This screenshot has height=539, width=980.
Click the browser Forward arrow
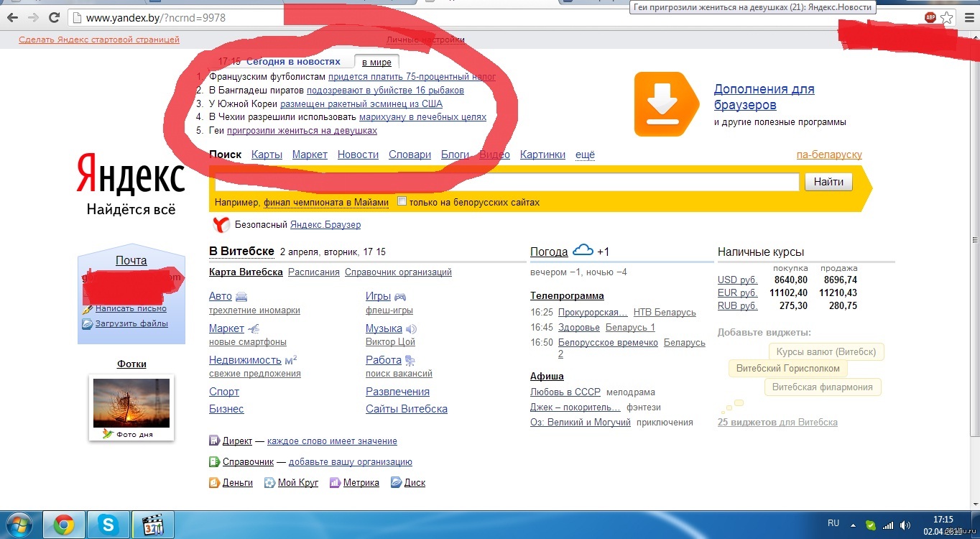[33, 17]
